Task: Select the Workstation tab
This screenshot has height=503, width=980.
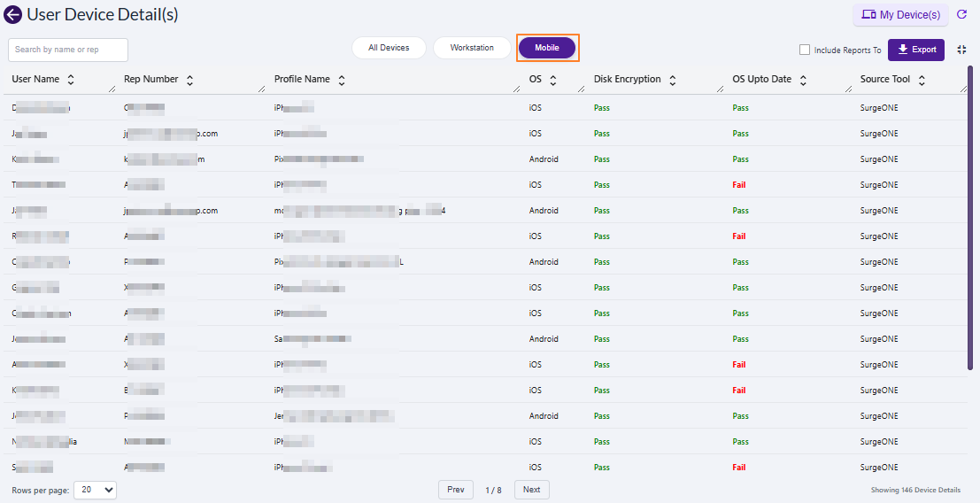Action: (472, 48)
